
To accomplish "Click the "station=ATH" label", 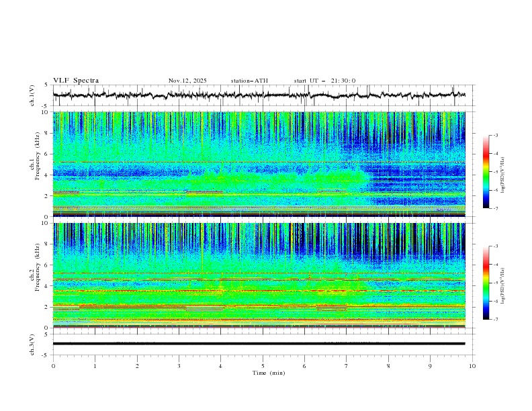I will click(249, 81).
